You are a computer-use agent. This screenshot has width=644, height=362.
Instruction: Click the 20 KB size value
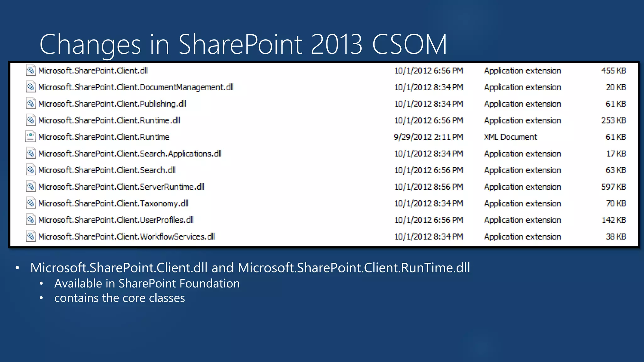tap(616, 87)
